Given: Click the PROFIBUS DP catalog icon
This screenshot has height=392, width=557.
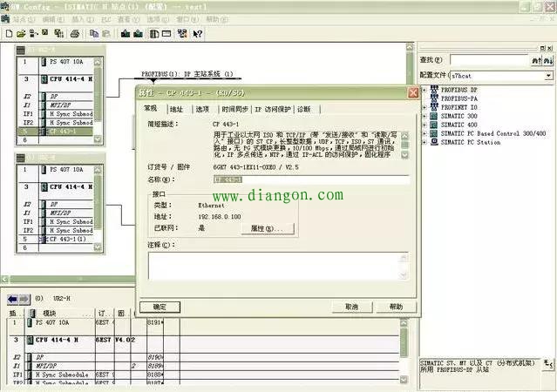Looking at the screenshot, I should [x=434, y=90].
